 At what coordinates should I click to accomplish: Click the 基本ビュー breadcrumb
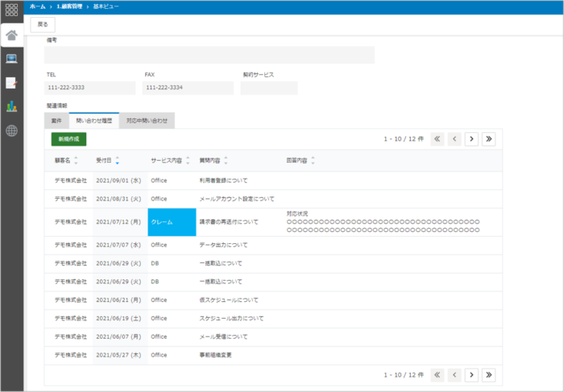tap(106, 6)
